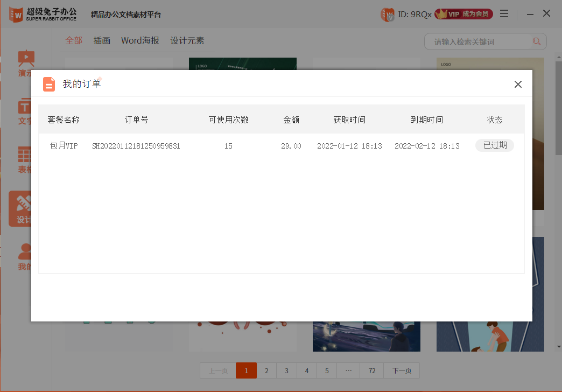Click the 29.00 amount cell
This screenshot has height=392, width=562.
tap(291, 146)
